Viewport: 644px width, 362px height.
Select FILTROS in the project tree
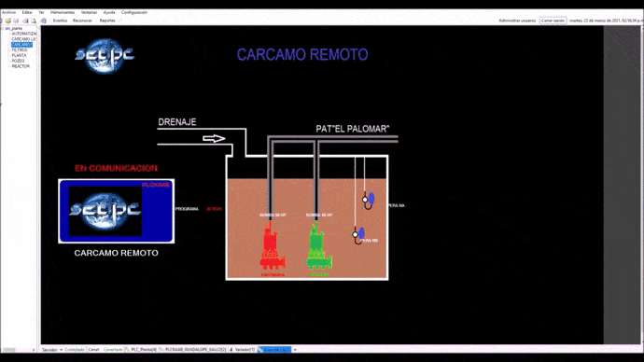point(20,50)
